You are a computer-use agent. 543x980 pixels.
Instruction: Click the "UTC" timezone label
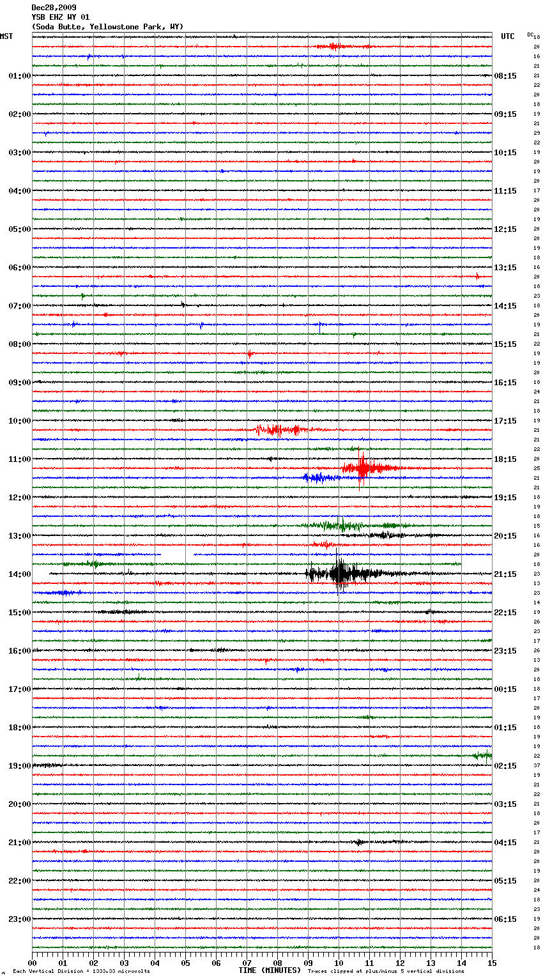coord(508,36)
